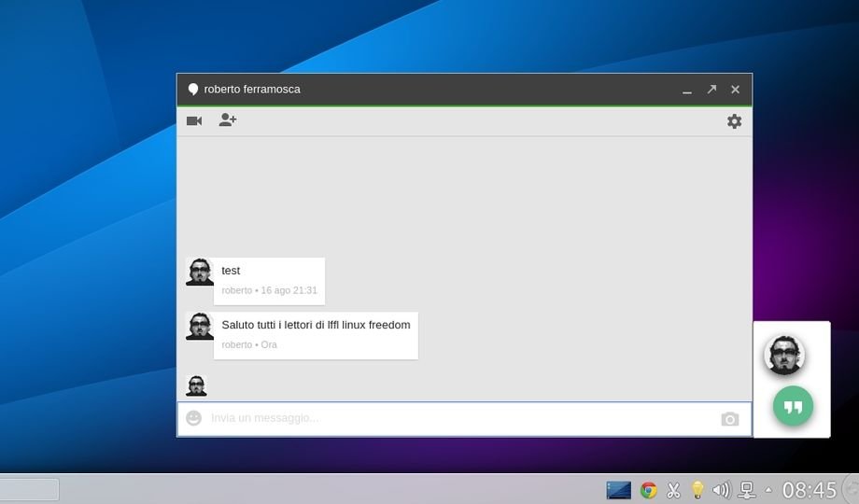This screenshot has height=504, width=859.
Task: Click the 08:45 clock in the panel
Action: pos(810,490)
